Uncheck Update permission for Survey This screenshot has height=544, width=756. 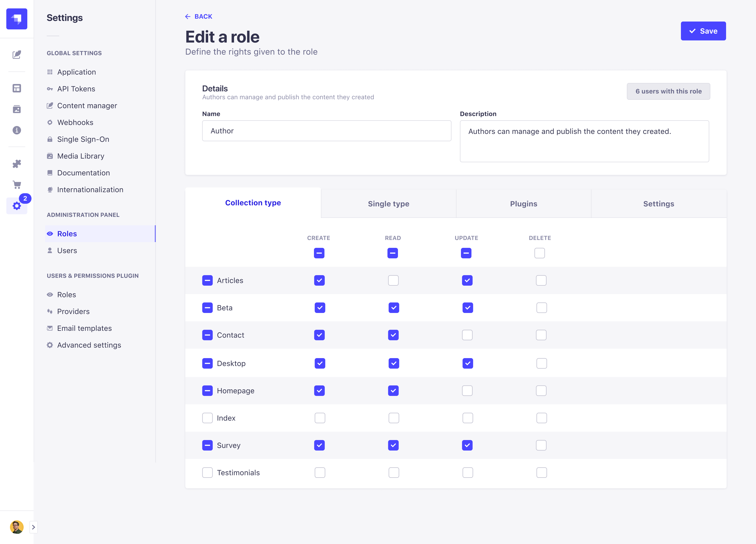[467, 445]
